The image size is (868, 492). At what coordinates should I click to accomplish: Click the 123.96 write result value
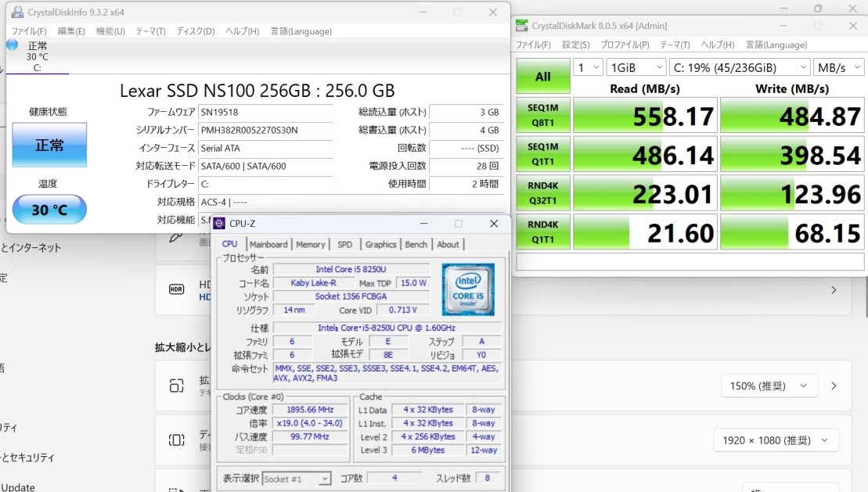[792, 193]
